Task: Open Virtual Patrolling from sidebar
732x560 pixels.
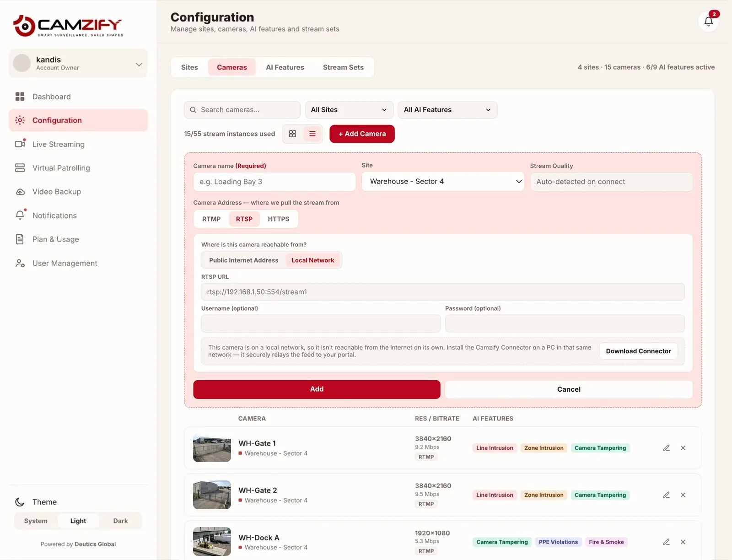Action: coord(78,168)
